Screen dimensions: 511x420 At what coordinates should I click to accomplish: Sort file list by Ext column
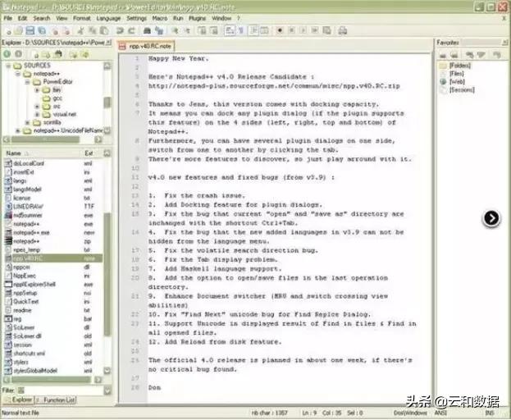tap(92, 153)
